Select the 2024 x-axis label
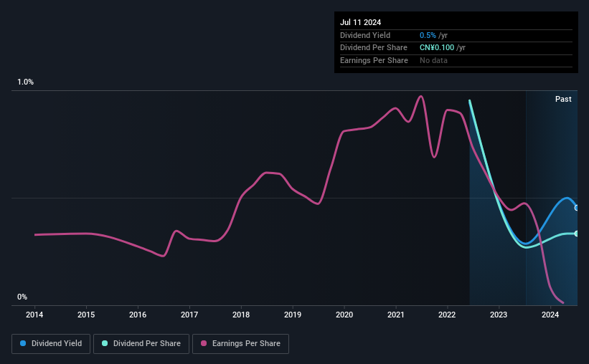Viewport: 589px width, 364px height. pos(550,315)
